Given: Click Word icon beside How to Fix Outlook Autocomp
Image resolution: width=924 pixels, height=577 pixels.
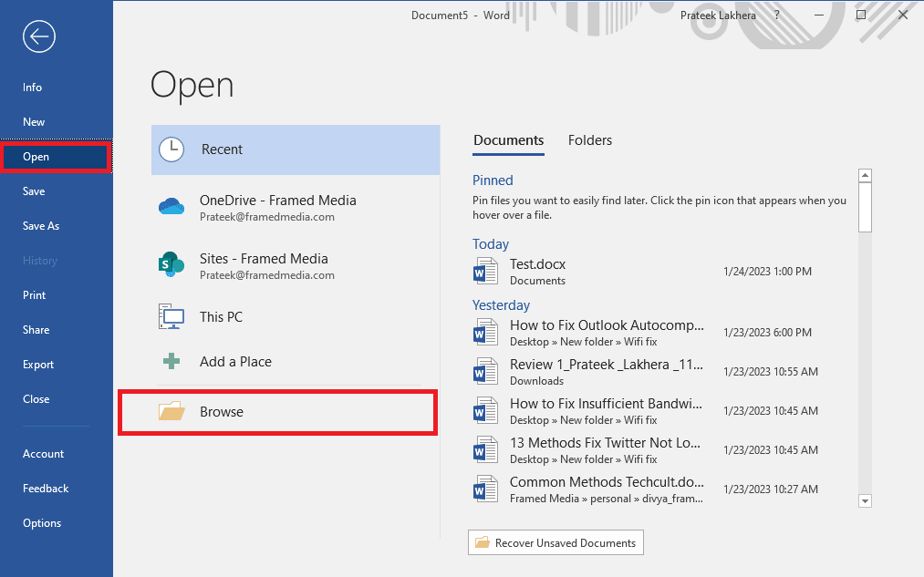Looking at the screenshot, I should (x=485, y=332).
